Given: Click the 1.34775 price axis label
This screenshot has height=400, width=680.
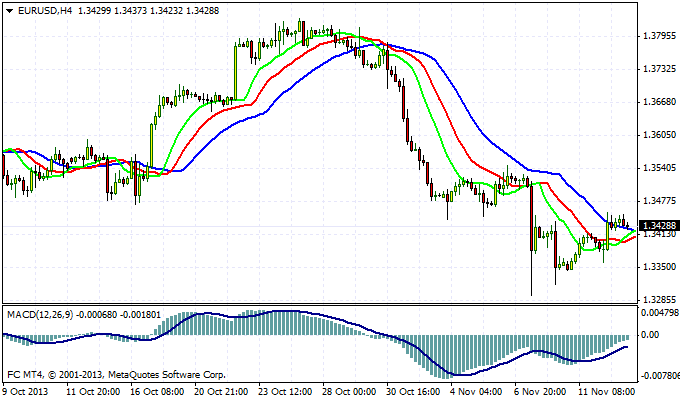Looking at the screenshot, I should [x=659, y=200].
